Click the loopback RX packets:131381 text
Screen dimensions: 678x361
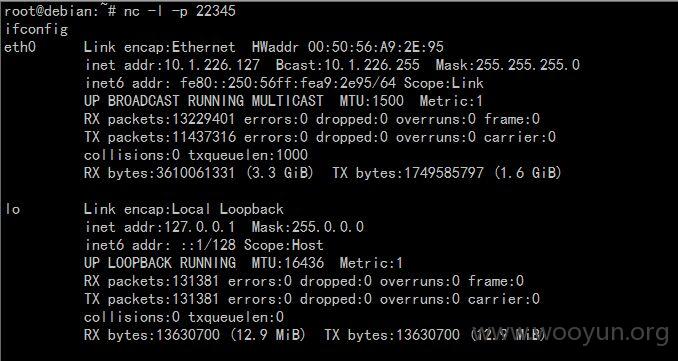pyautogui.click(x=152, y=281)
